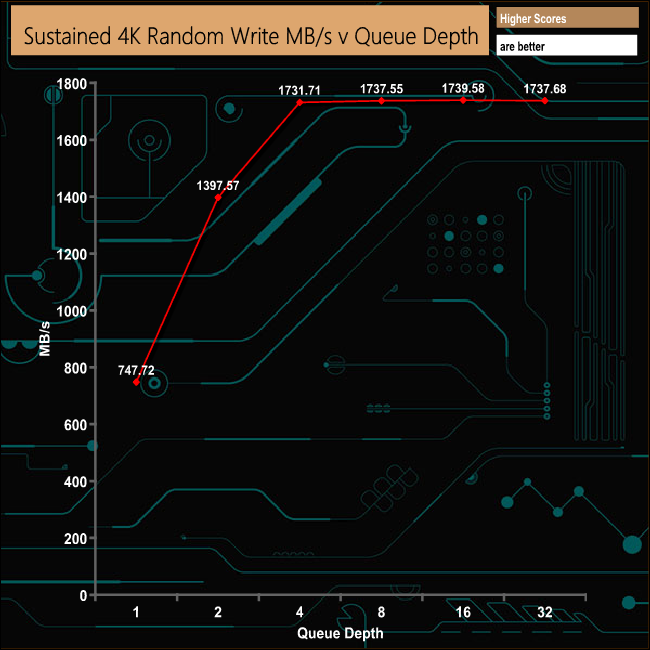The height and width of the screenshot is (650, 650).
Task: Select the red data point at queue depth 4
Action: pyautogui.click(x=300, y=102)
